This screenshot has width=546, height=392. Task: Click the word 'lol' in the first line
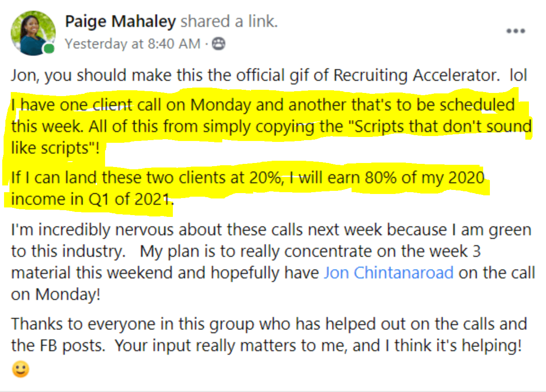point(518,75)
